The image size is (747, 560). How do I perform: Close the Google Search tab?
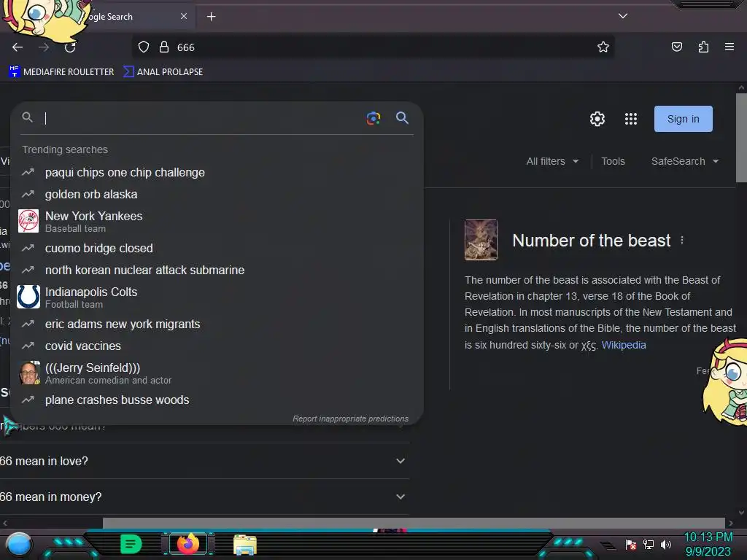tap(184, 16)
